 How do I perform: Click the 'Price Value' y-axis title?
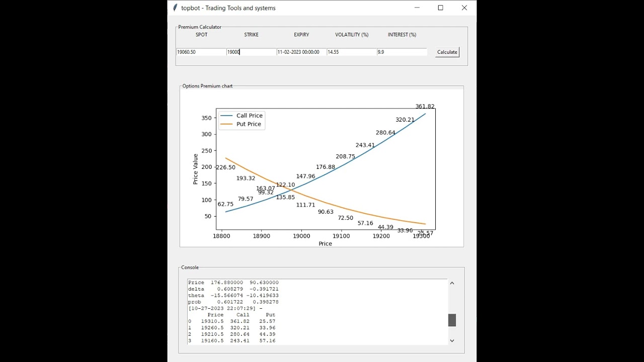195,169
